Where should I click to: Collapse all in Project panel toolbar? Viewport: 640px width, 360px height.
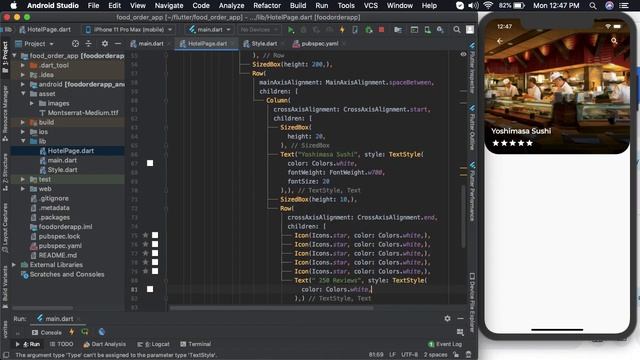[x=89, y=43]
